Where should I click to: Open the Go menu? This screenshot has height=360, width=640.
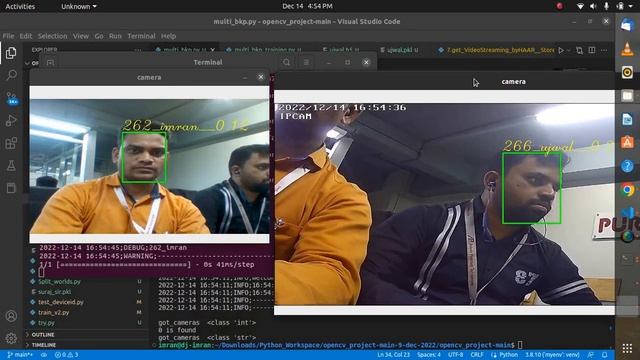click(x=99, y=36)
